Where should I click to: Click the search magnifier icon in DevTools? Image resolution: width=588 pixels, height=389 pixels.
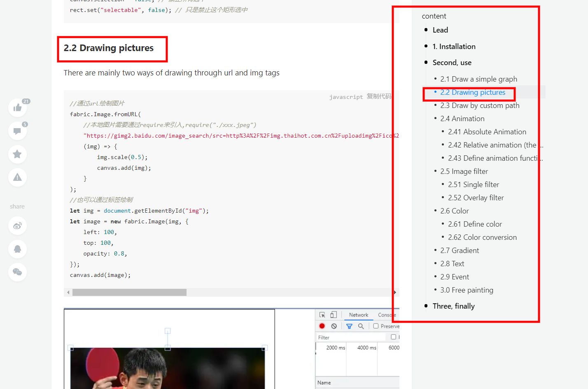click(x=361, y=326)
